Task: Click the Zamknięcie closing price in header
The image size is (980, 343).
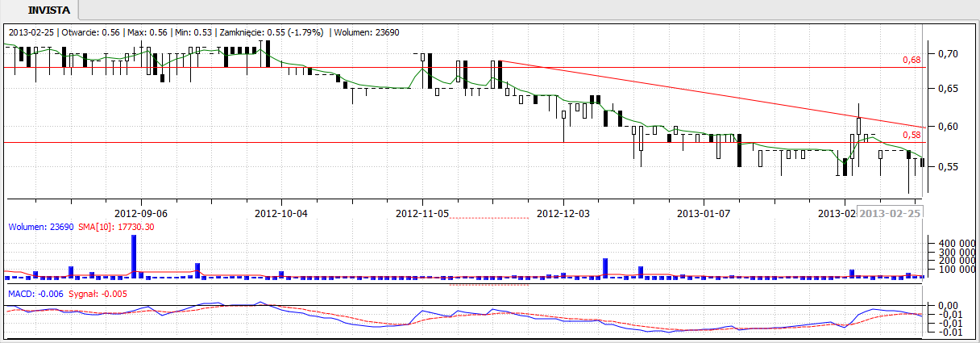Action: (x=277, y=32)
